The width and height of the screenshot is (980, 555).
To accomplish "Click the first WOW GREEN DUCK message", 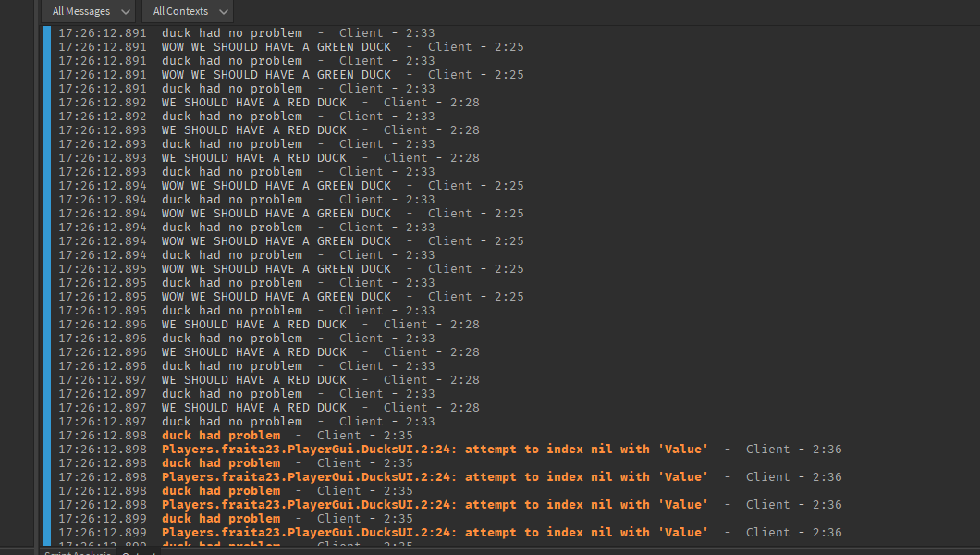I will click(x=276, y=47).
